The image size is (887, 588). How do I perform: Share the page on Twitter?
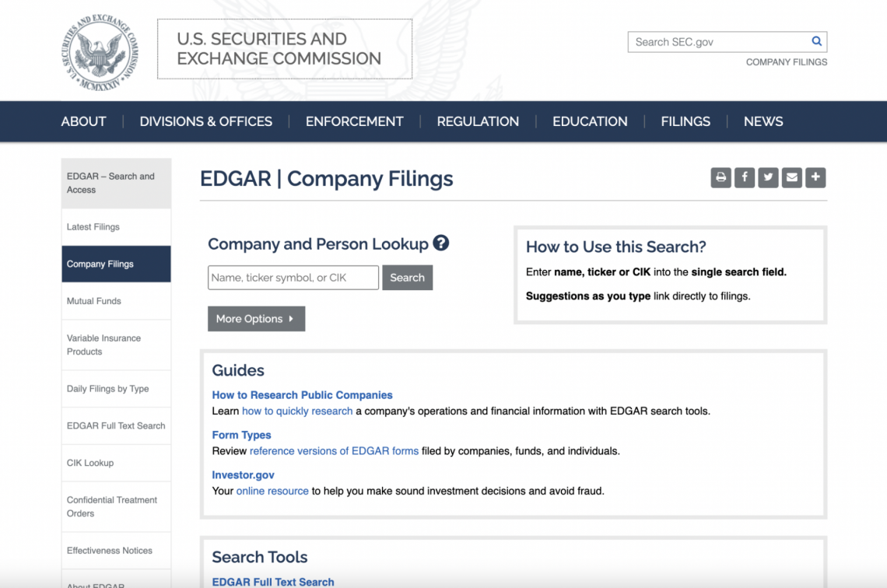[x=768, y=177]
